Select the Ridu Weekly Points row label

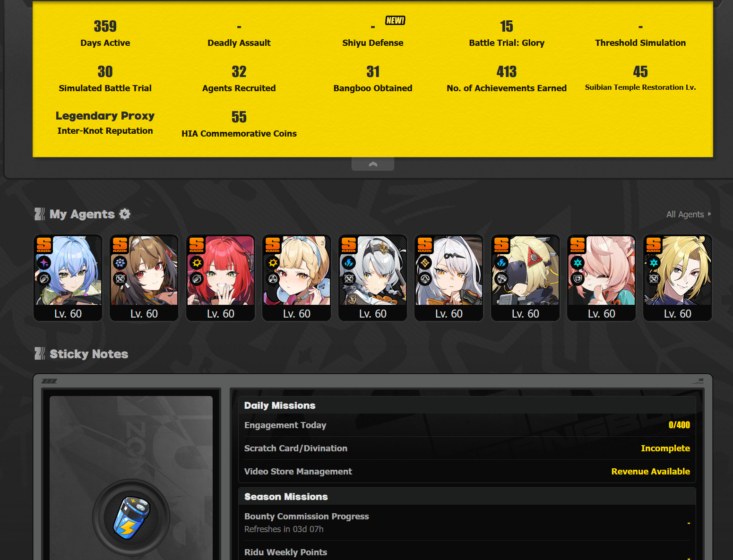(x=286, y=552)
